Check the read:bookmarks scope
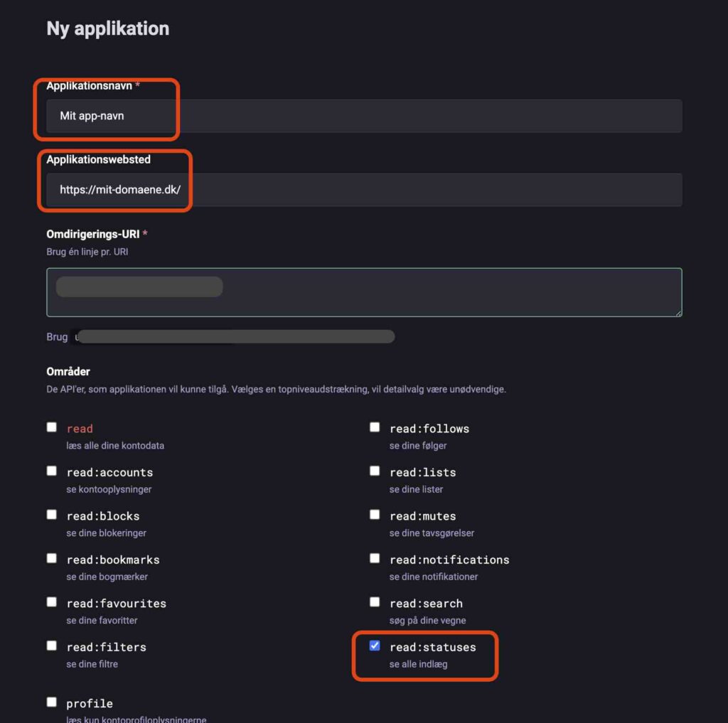This screenshot has height=723, width=728. [x=52, y=558]
